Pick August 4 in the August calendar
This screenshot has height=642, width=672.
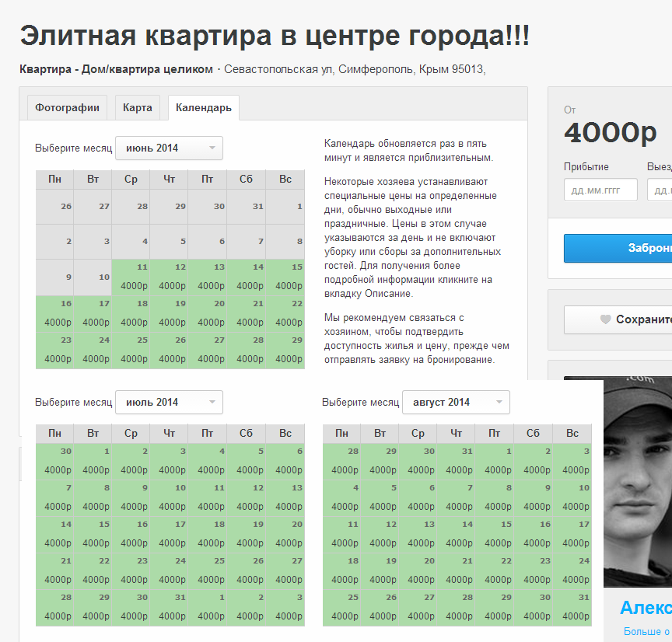point(341,497)
